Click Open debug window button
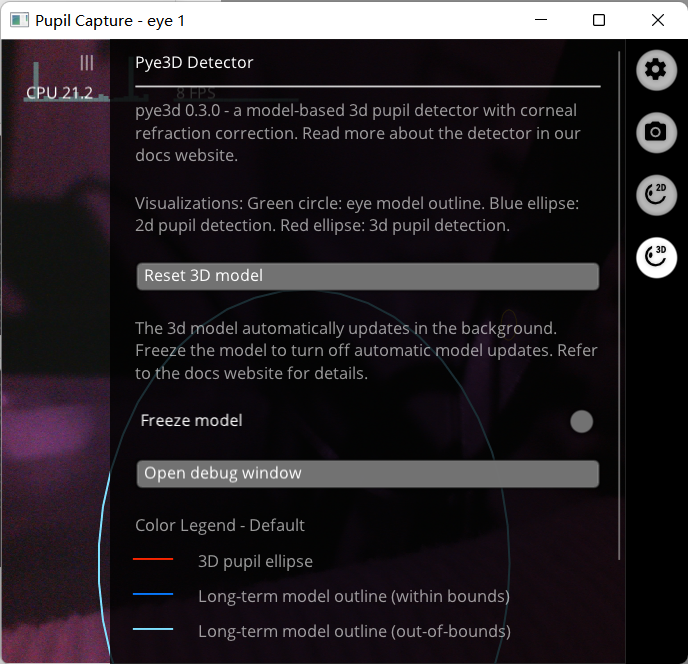Image resolution: width=688 pixels, height=664 pixels. 368,474
